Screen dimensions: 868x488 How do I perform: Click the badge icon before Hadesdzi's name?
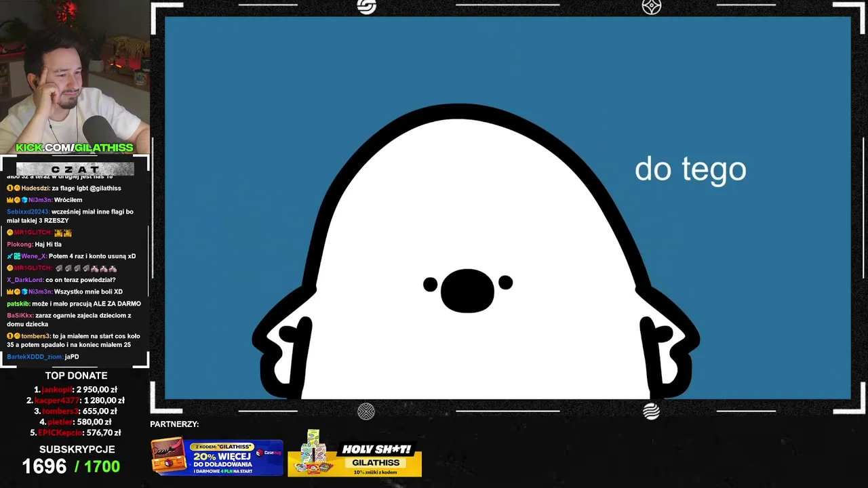click(x=10, y=188)
